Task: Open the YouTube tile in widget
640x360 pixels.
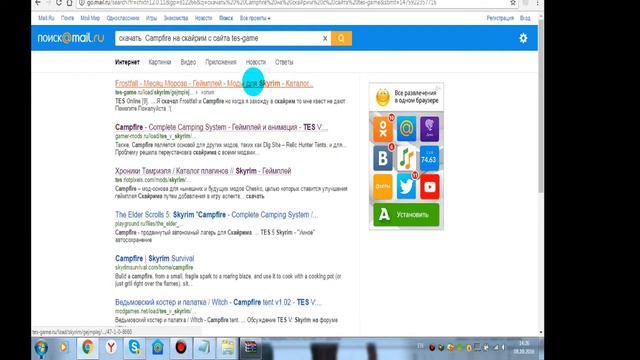Action: [429, 187]
